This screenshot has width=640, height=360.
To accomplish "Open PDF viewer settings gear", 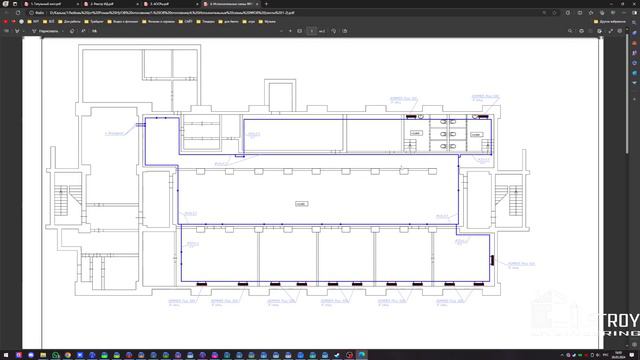I will [620, 31].
